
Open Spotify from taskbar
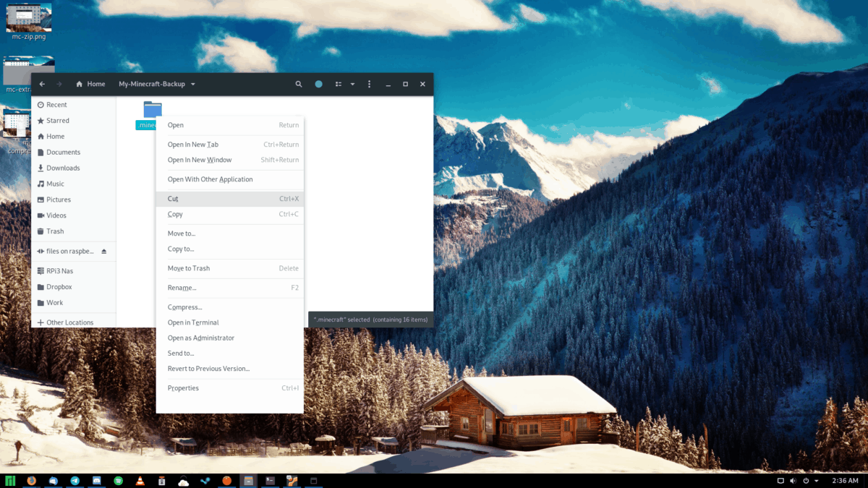[119, 481]
